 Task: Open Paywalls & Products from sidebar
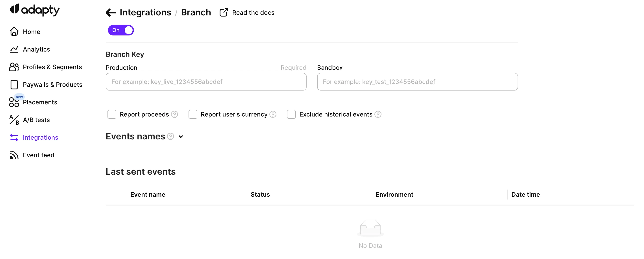click(52, 85)
